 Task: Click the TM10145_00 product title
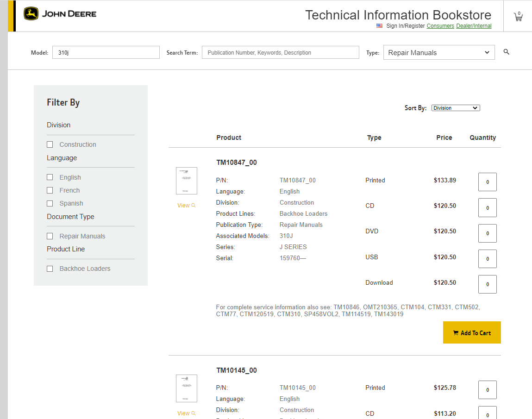(x=237, y=370)
